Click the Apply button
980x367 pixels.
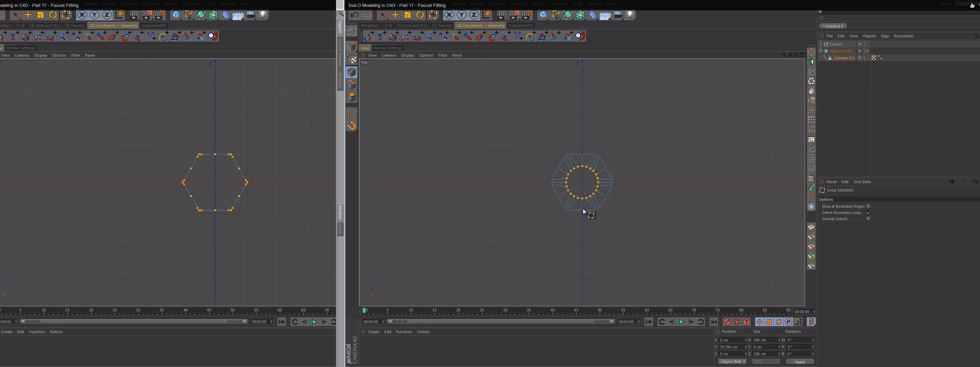800,361
